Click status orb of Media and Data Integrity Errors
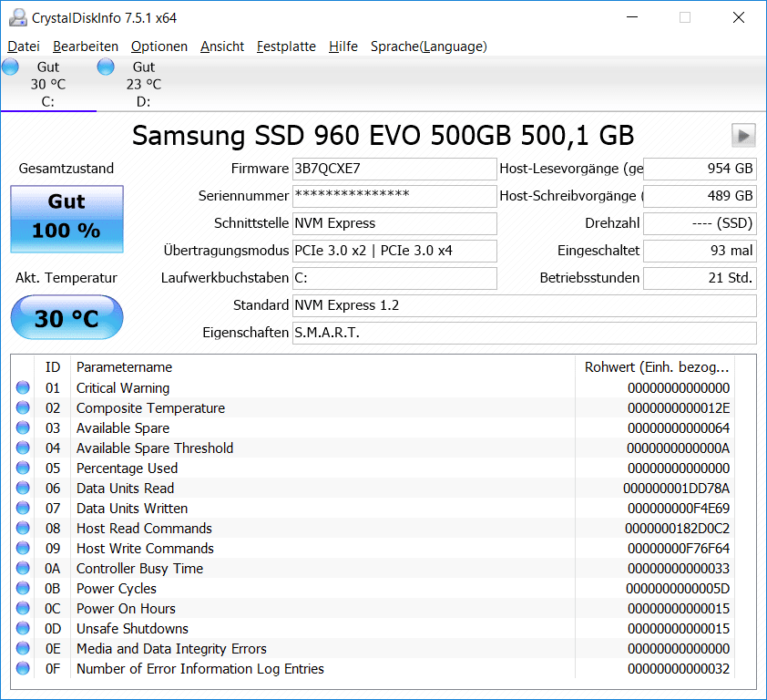This screenshot has height=700, width=767. click(x=23, y=649)
